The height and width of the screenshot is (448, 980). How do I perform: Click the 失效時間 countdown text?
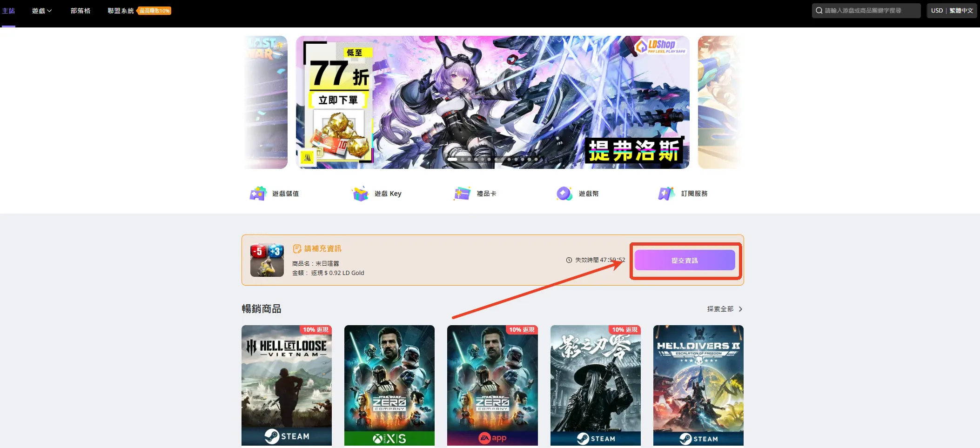pos(600,260)
